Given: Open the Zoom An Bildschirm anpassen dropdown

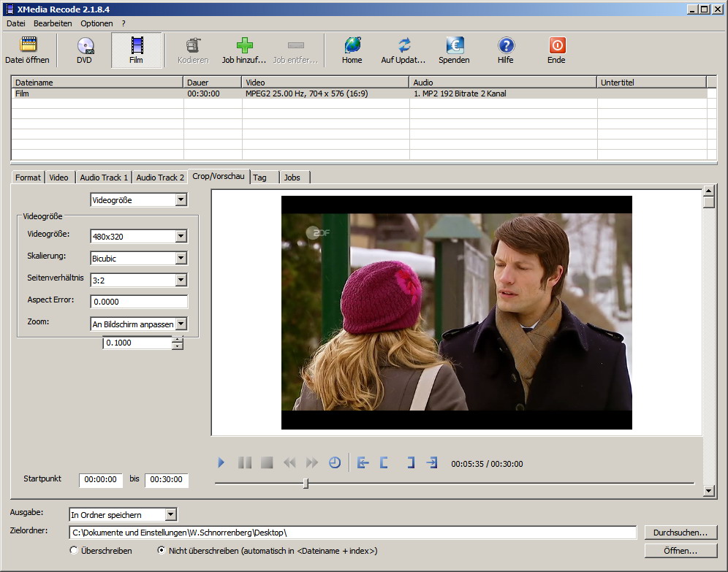Looking at the screenshot, I should coord(181,324).
